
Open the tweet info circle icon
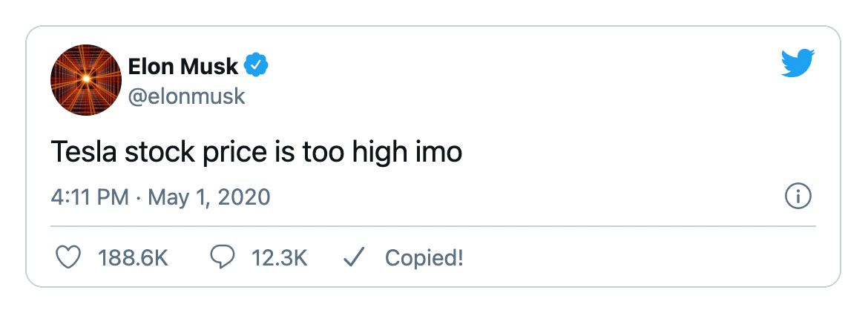click(798, 197)
